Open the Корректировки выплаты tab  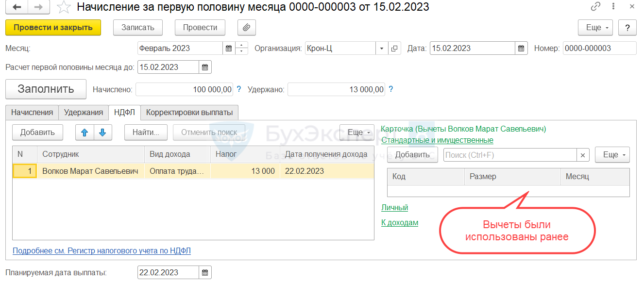(189, 112)
